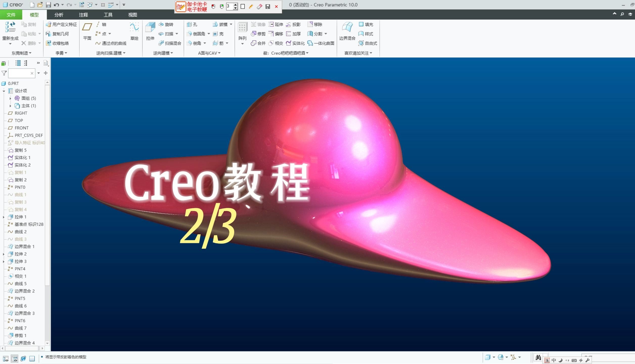Select the 壳 (Shell) tool

pos(219,34)
